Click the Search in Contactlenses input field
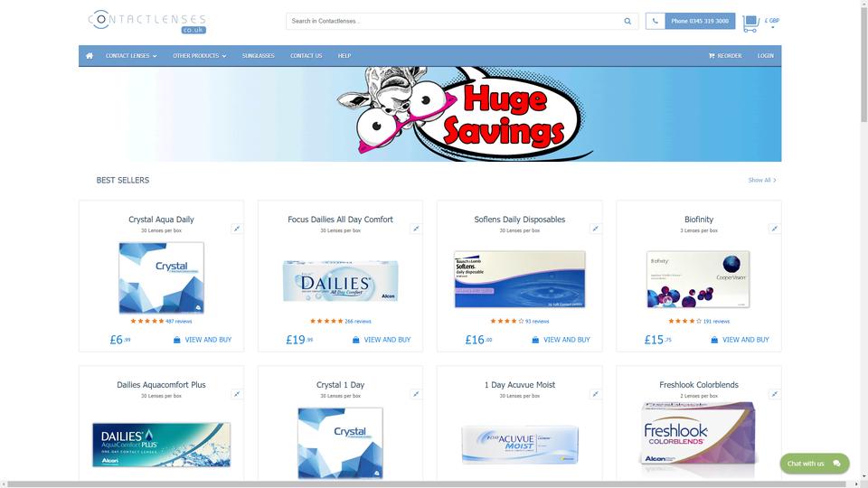 click(x=454, y=21)
